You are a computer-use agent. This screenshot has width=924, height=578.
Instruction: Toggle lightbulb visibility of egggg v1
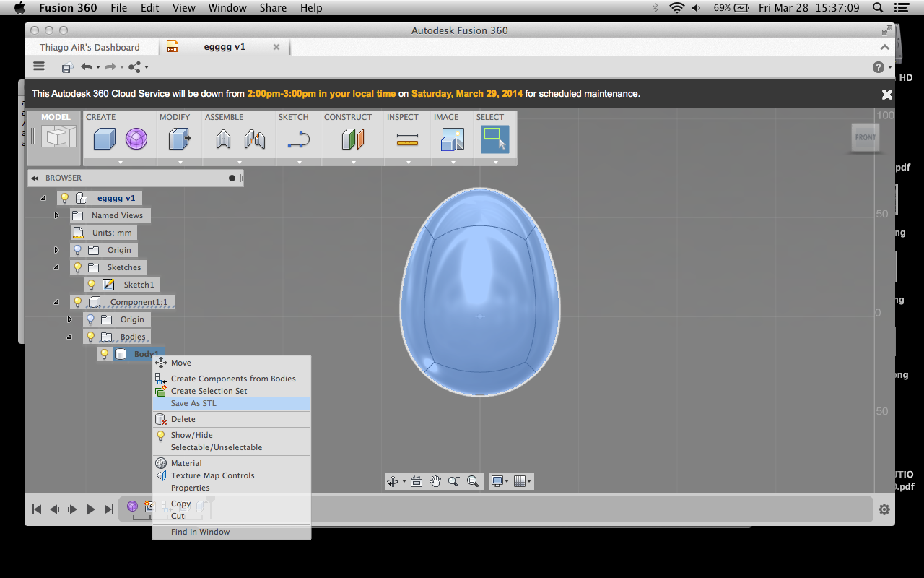pyautogui.click(x=64, y=198)
